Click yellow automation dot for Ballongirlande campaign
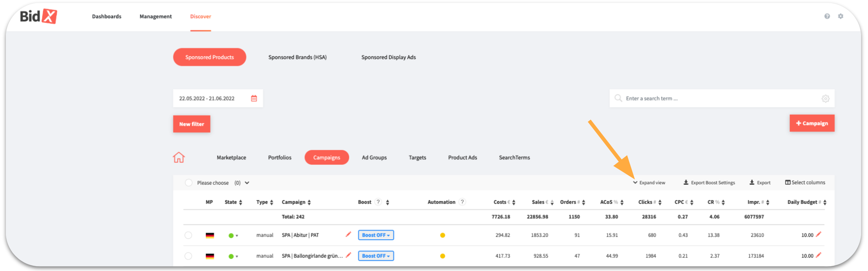The width and height of the screenshot is (868, 271). click(x=442, y=256)
